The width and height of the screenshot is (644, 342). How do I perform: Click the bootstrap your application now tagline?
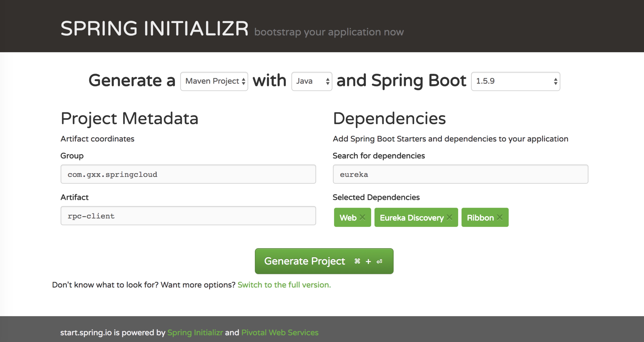(x=329, y=32)
